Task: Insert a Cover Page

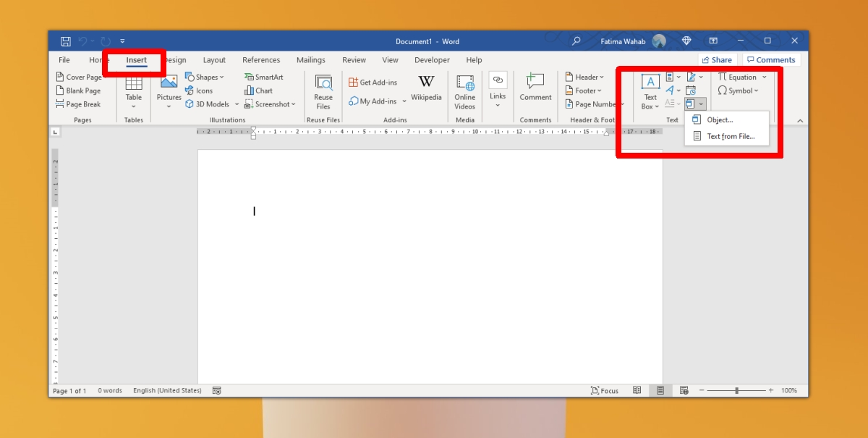Action: 78,77
